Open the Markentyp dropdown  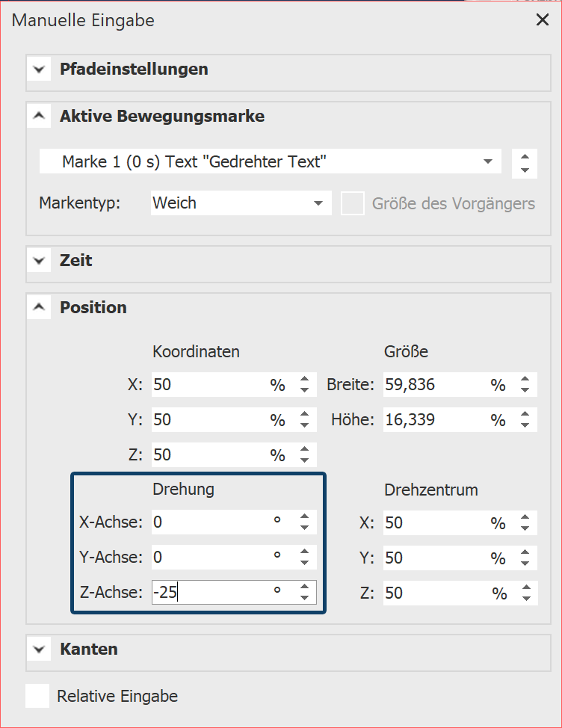pos(318,203)
